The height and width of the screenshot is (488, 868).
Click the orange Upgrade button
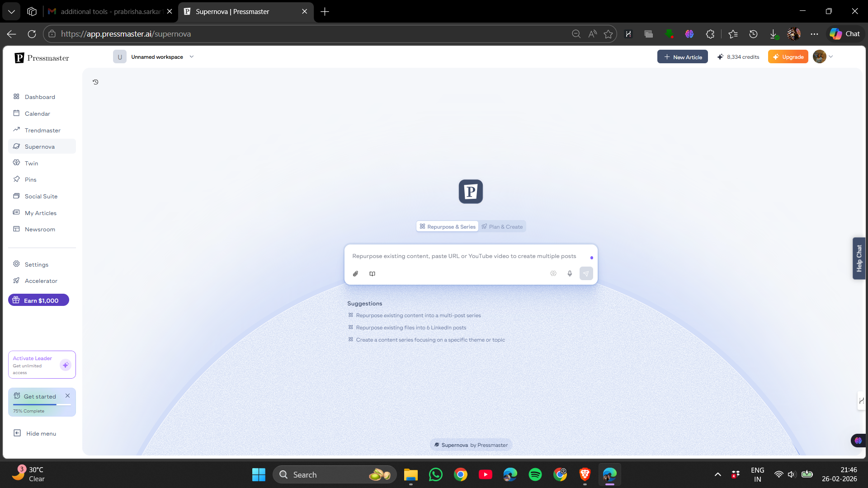click(788, 57)
